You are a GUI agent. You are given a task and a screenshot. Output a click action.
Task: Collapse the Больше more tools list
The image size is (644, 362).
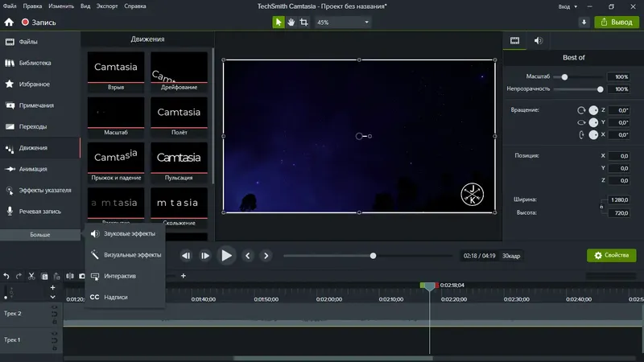pos(40,235)
